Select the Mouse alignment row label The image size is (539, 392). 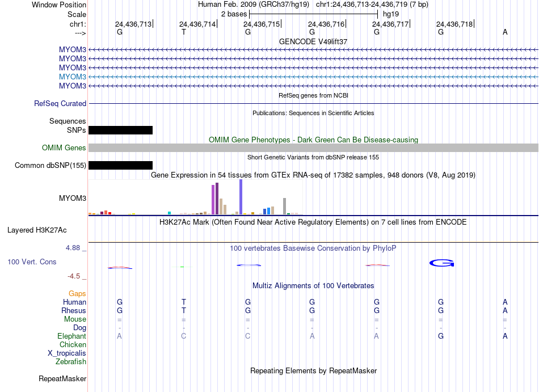tap(75, 319)
